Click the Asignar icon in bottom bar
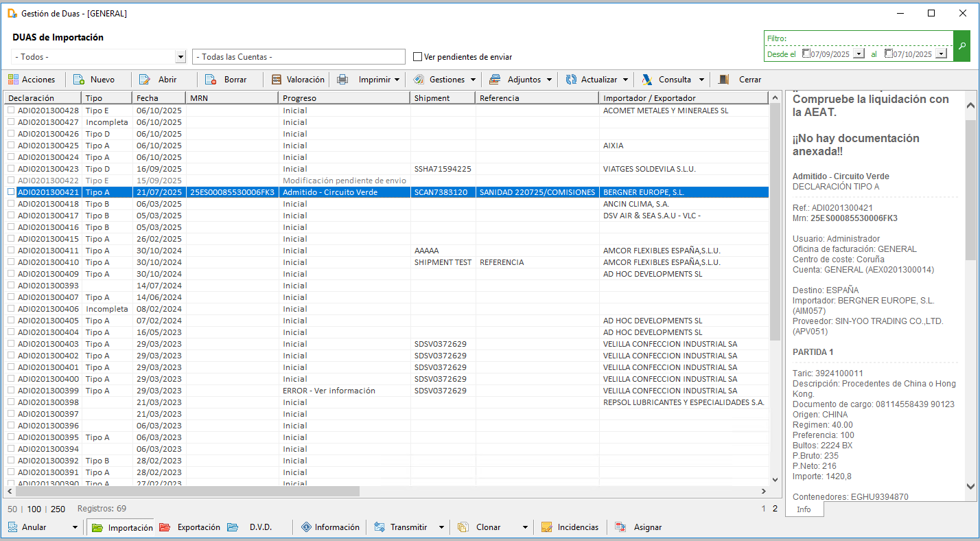 [x=620, y=527]
